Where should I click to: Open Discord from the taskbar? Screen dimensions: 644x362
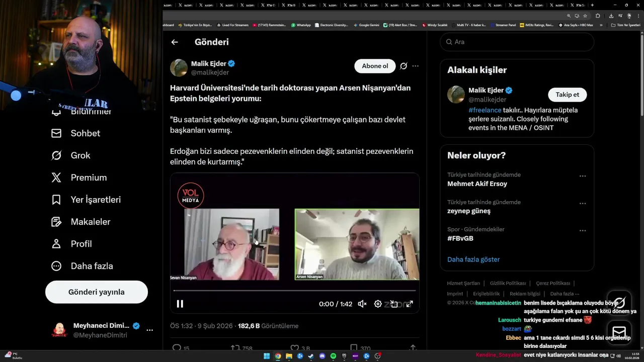[322, 356]
